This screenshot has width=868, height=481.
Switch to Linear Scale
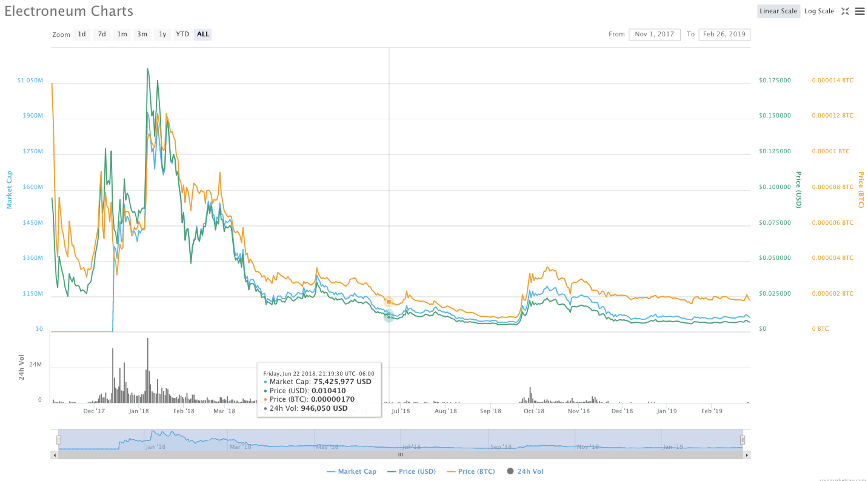point(778,11)
